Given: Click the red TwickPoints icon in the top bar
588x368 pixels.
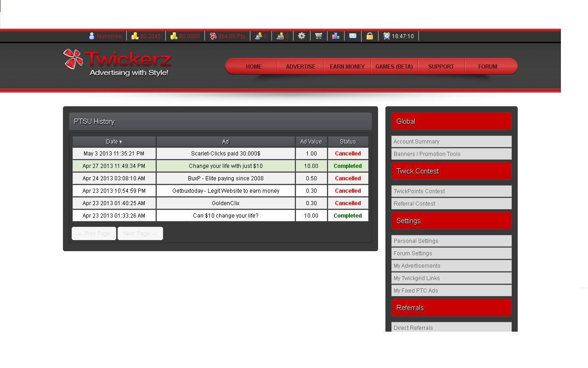Looking at the screenshot, I should (213, 36).
